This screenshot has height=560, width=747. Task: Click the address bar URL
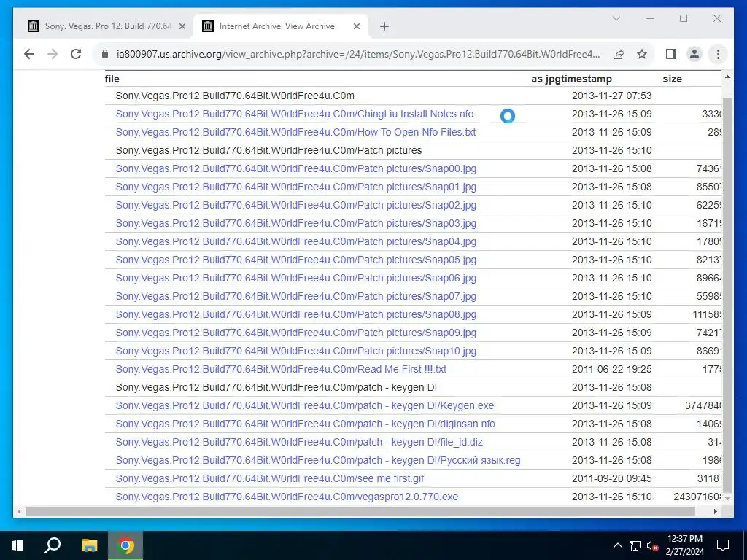(358, 54)
